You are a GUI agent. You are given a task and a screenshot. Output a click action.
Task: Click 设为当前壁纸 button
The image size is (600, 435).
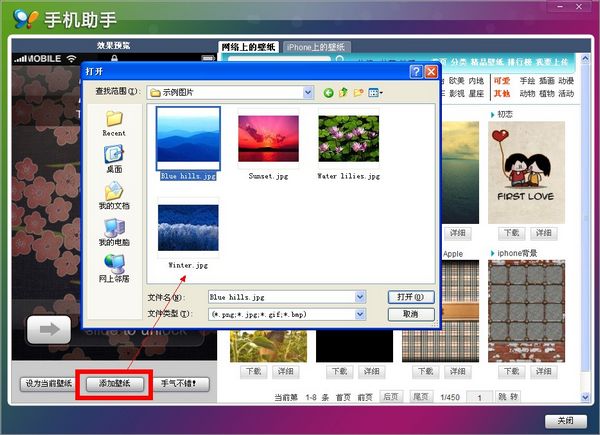click(x=48, y=384)
